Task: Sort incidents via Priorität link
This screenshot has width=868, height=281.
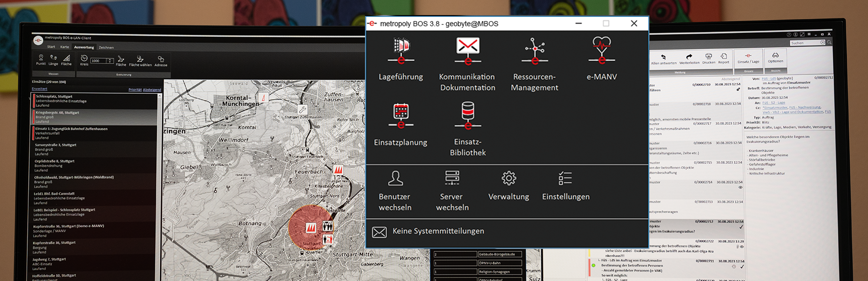Action: pos(135,89)
